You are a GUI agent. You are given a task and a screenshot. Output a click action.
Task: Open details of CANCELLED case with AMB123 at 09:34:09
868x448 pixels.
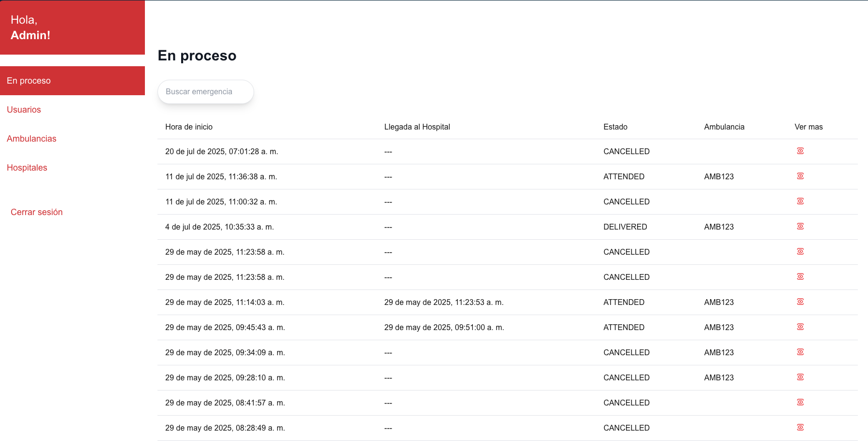tap(800, 352)
